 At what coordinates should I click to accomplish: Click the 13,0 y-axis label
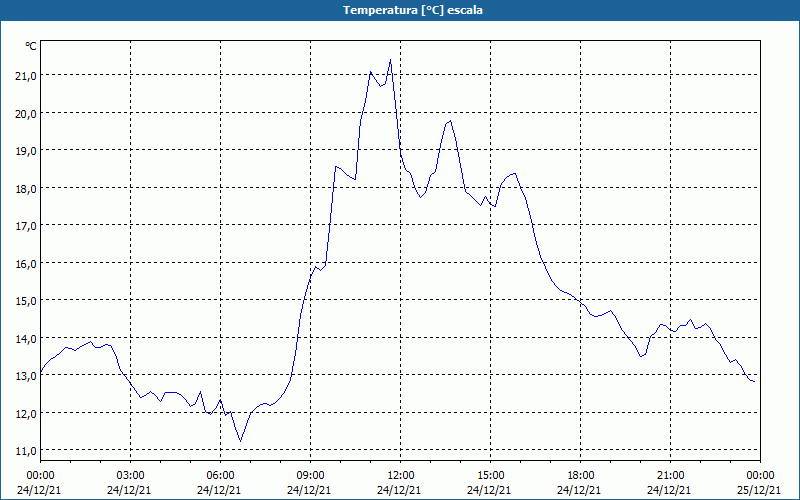tap(27, 376)
